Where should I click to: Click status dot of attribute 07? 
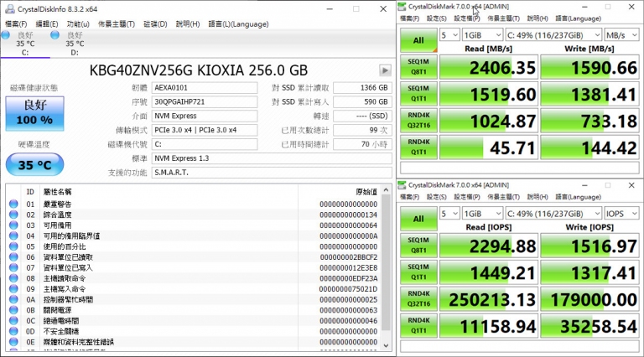pos(13,267)
